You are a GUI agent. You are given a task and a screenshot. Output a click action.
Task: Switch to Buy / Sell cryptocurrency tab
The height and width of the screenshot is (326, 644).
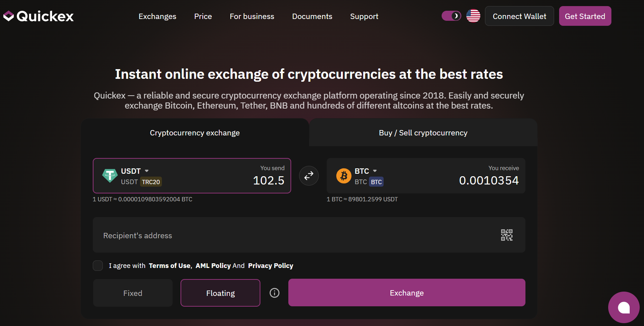pyautogui.click(x=423, y=133)
